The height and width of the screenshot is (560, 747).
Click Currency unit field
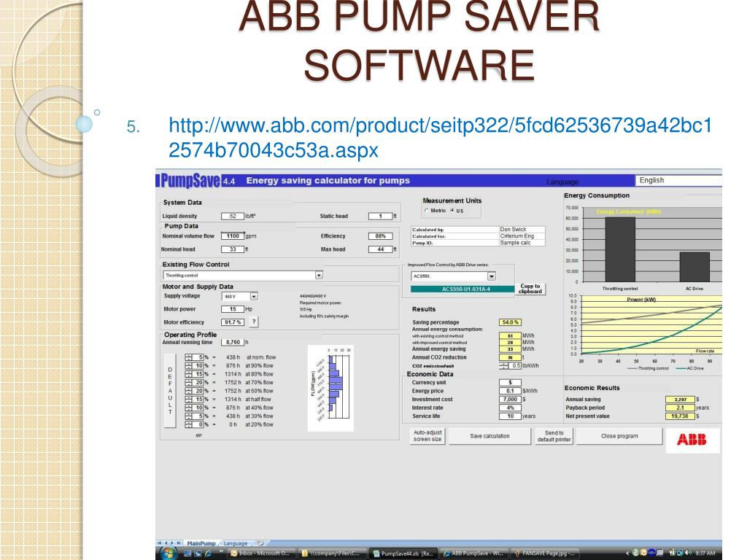[x=510, y=382]
